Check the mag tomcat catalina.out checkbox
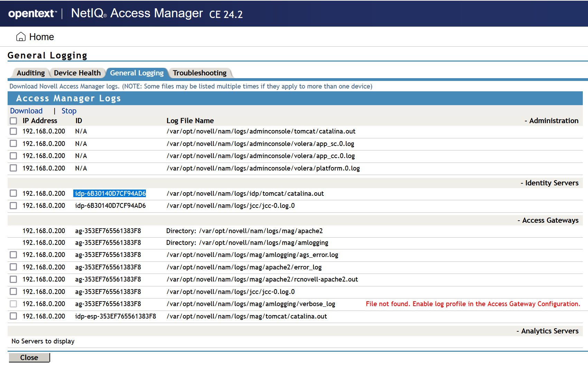Image resolution: width=588 pixels, height=368 pixels. (13, 316)
